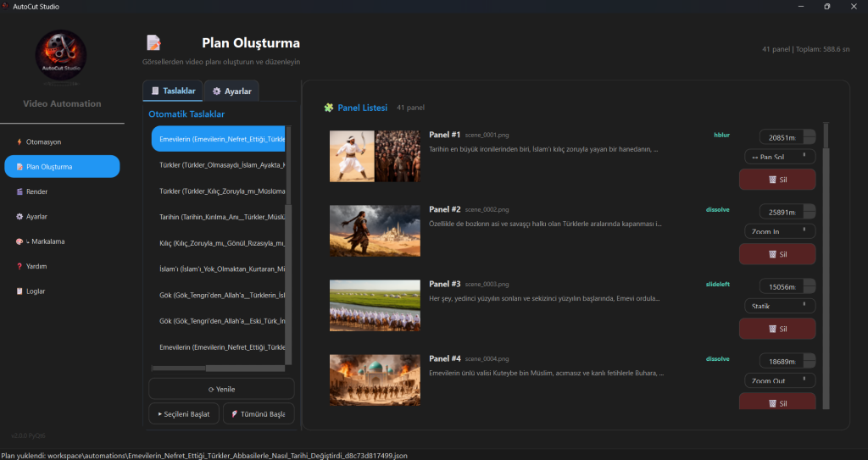Click the drafts list horizontal scrollbar

point(219,369)
